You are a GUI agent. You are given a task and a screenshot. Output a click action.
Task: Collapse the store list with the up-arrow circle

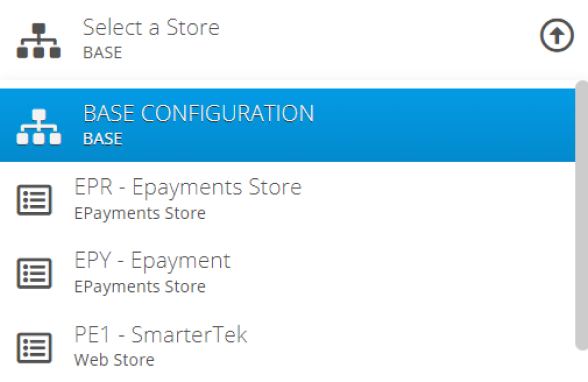556,35
